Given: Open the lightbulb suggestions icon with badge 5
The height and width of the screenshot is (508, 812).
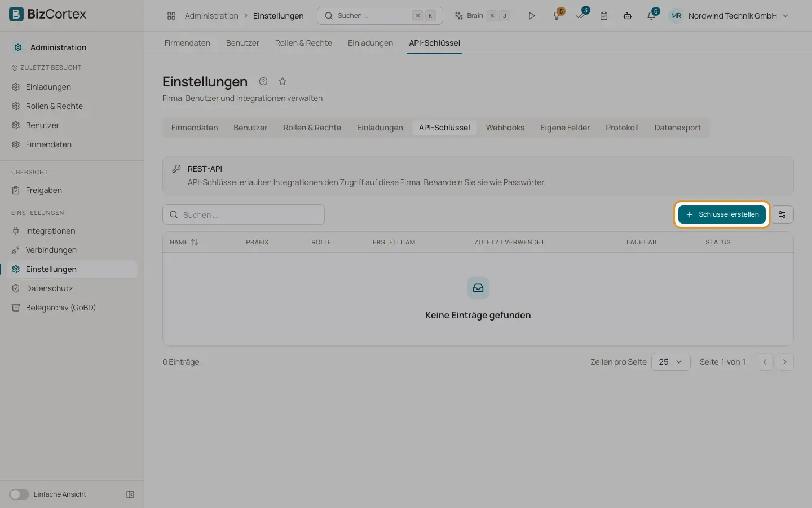Looking at the screenshot, I should (557, 15).
